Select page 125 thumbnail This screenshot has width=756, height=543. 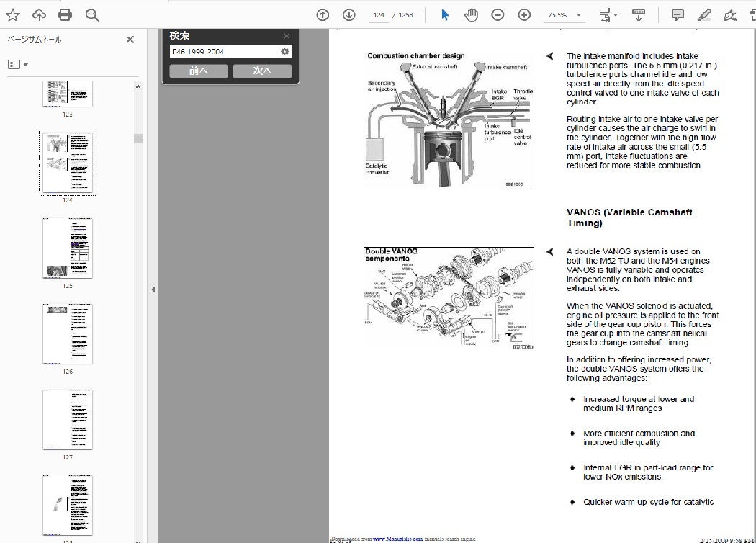[x=68, y=248]
